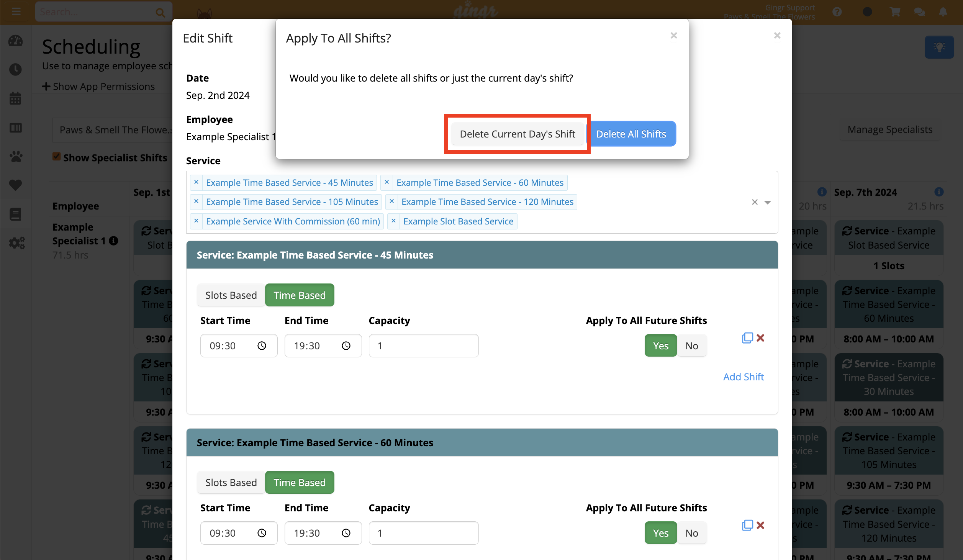Remove the 60 Minutes service tag
963x560 pixels.
[387, 182]
